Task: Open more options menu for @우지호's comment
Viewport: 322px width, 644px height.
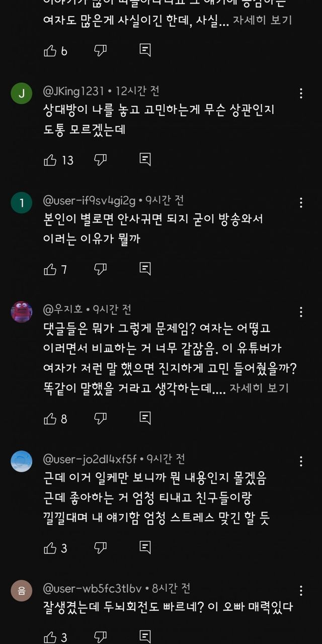Action: [301, 311]
